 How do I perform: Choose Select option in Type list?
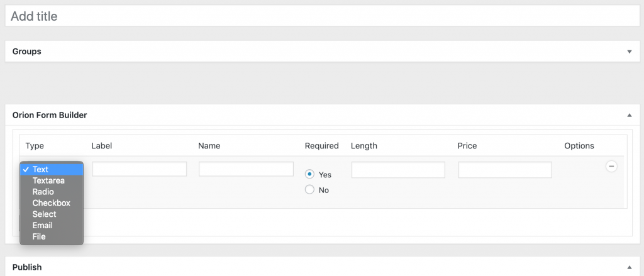[44, 214]
